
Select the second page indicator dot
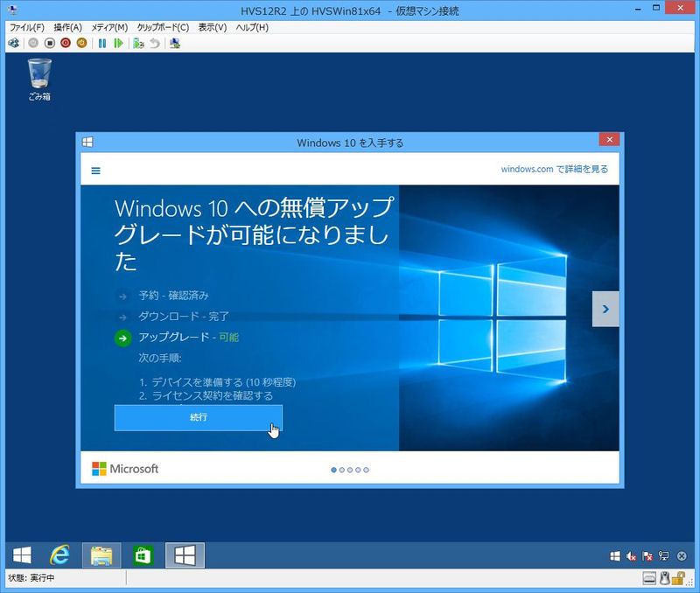[x=342, y=470]
